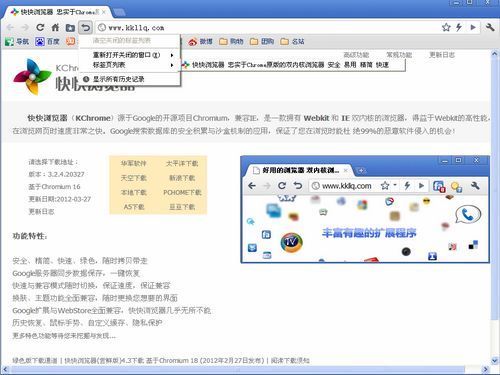The image size is (500, 375).
Task: Click the play arrow toolbar icon
Action: [473, 27]
